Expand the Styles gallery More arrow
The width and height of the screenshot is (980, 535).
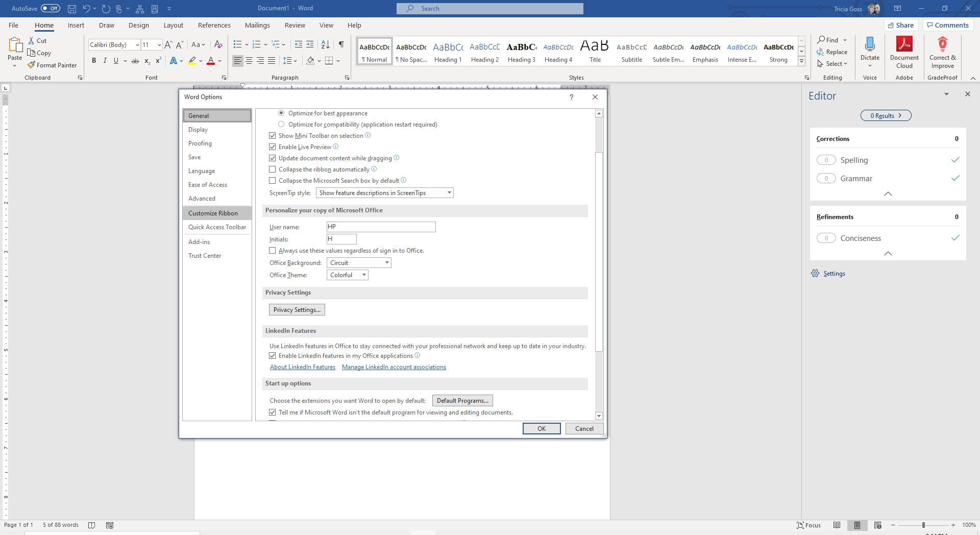point(801,61)
